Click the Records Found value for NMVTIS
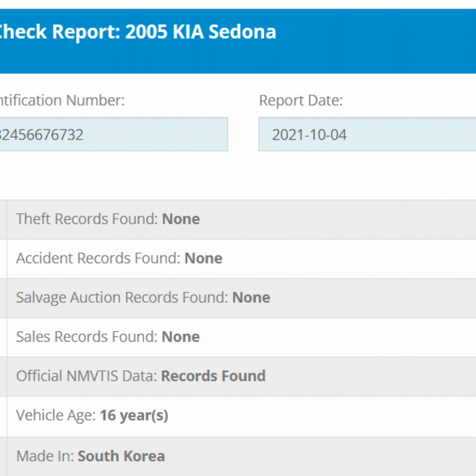 tap(213, 376)
